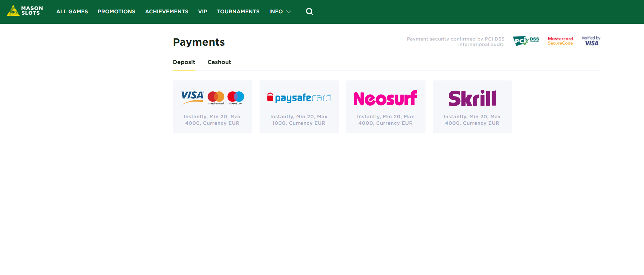Click the PCI DSS audit notice text
The height and width of the screenshot is (275, 644).
pos(456,42)
